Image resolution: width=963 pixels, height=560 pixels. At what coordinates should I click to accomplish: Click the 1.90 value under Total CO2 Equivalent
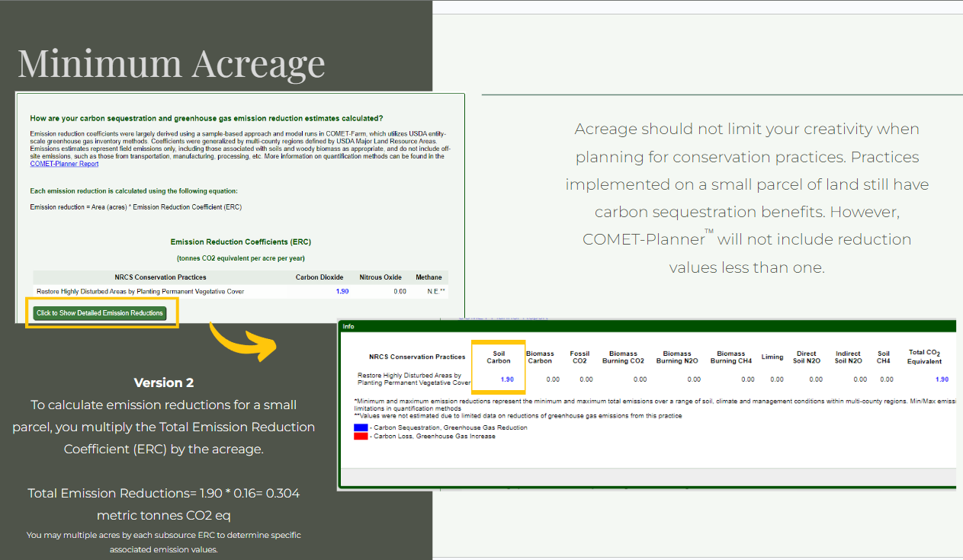tap(942, 379)
